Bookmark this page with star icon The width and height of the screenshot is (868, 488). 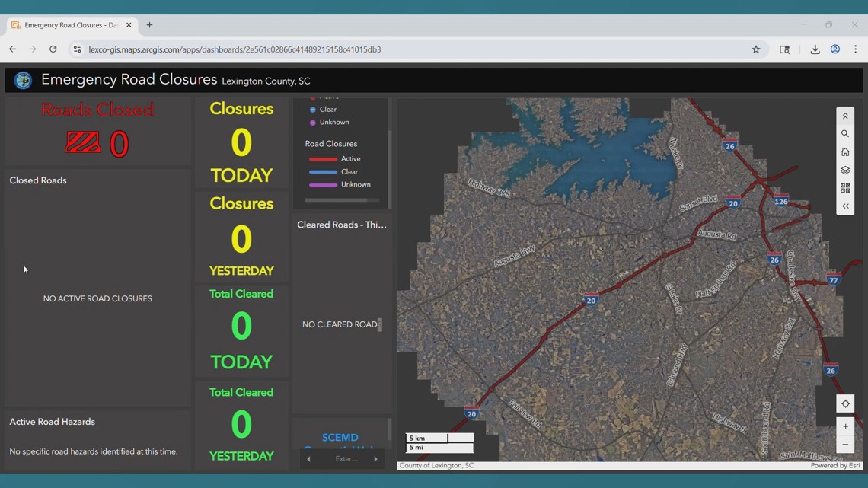[756, 49]
